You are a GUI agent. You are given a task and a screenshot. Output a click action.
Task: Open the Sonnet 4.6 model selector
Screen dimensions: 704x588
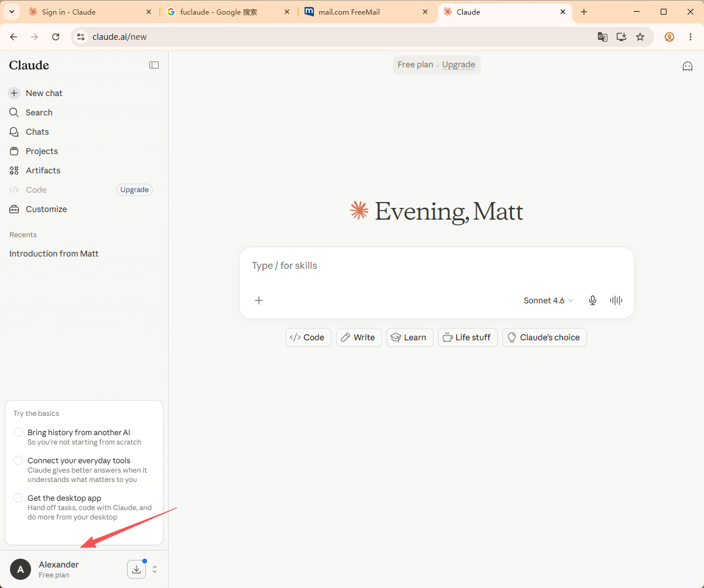point(548,300)
